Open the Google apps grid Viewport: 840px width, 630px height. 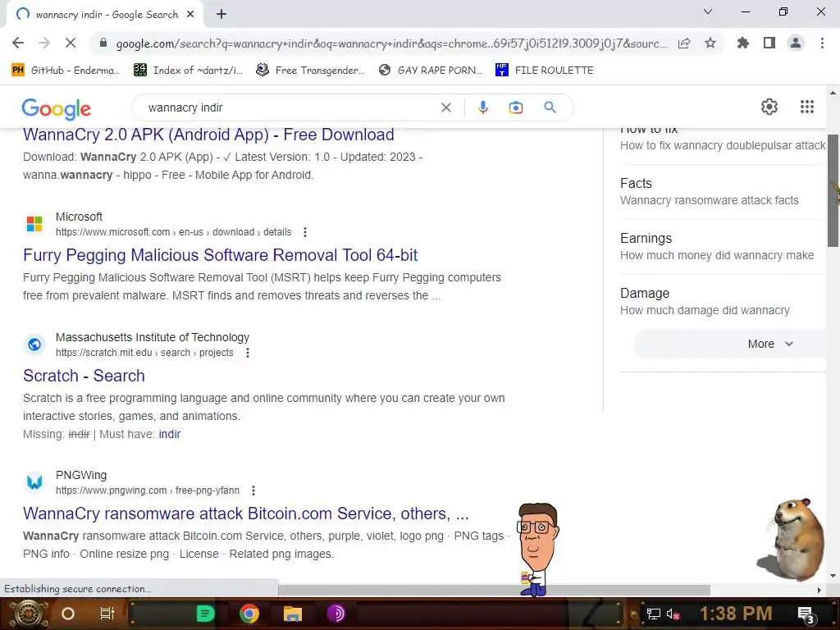(807, 107)
